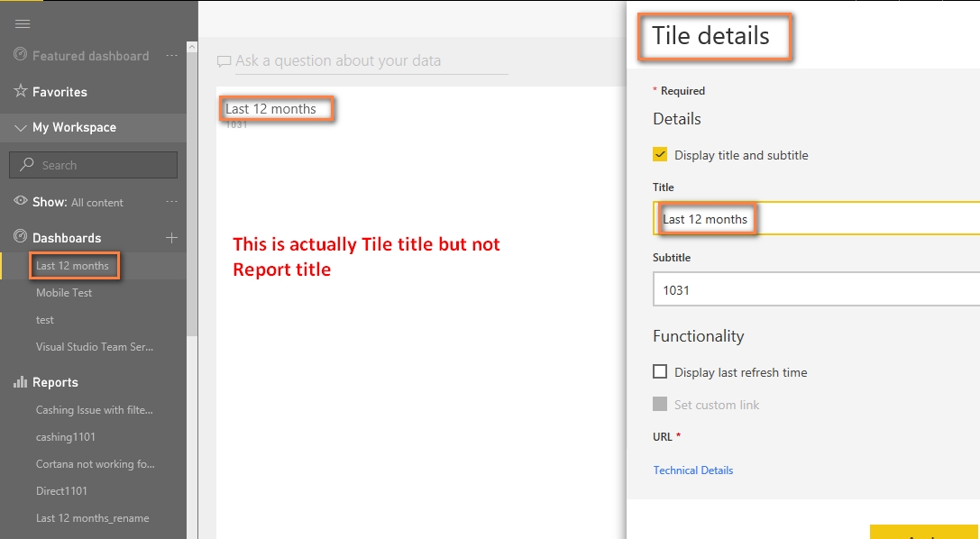Click the Favorites star icon

[21, 91]
